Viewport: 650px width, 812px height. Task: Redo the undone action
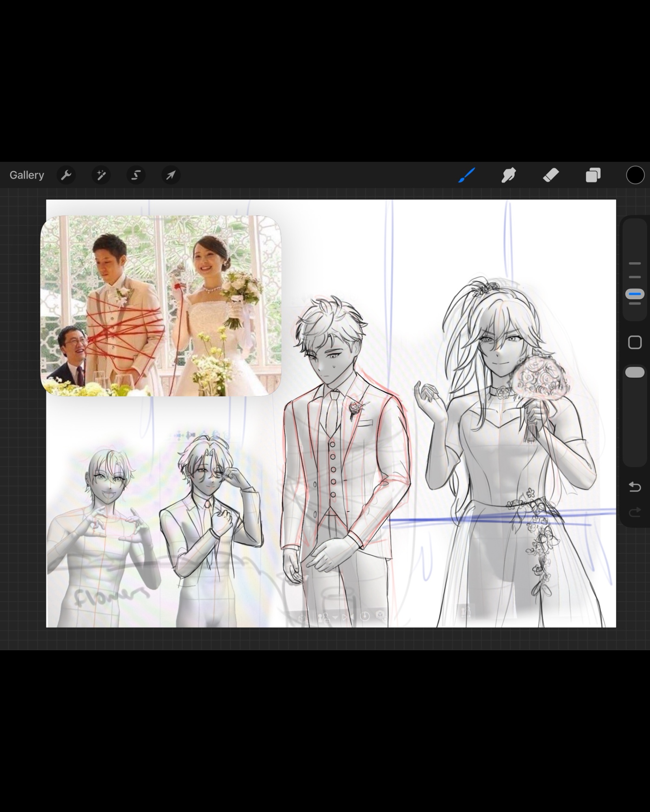pyautogui.click(x=635, y=512)
